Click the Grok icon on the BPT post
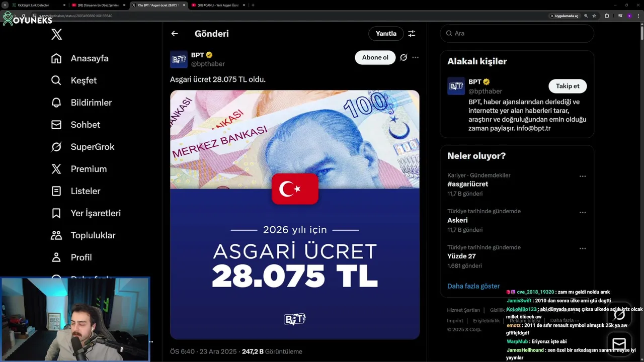The image size is (644, 362). point(404,57)
